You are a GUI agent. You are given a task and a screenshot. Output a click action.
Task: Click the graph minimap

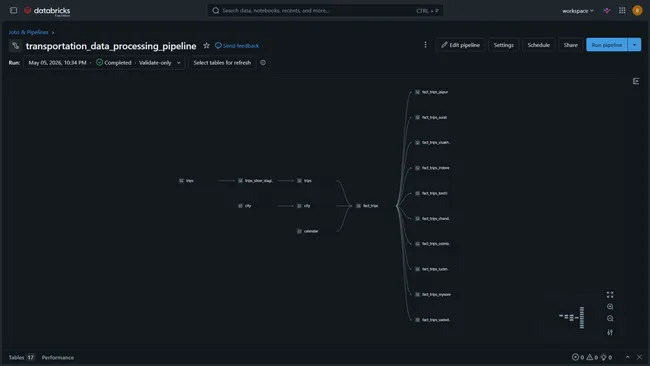(572, 318)
